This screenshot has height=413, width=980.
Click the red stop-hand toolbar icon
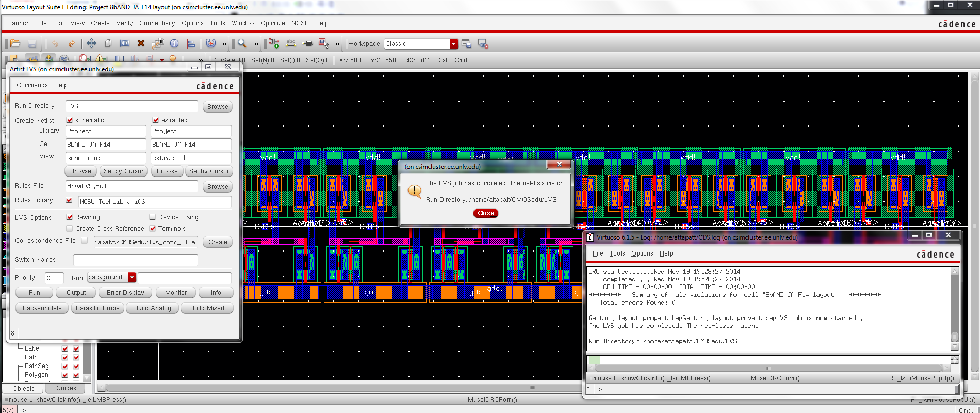click(x=85, y=59)
